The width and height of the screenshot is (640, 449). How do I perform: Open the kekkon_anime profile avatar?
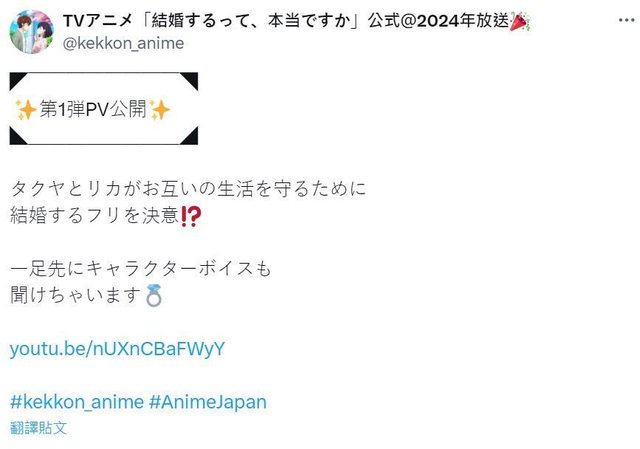point(31,31)
